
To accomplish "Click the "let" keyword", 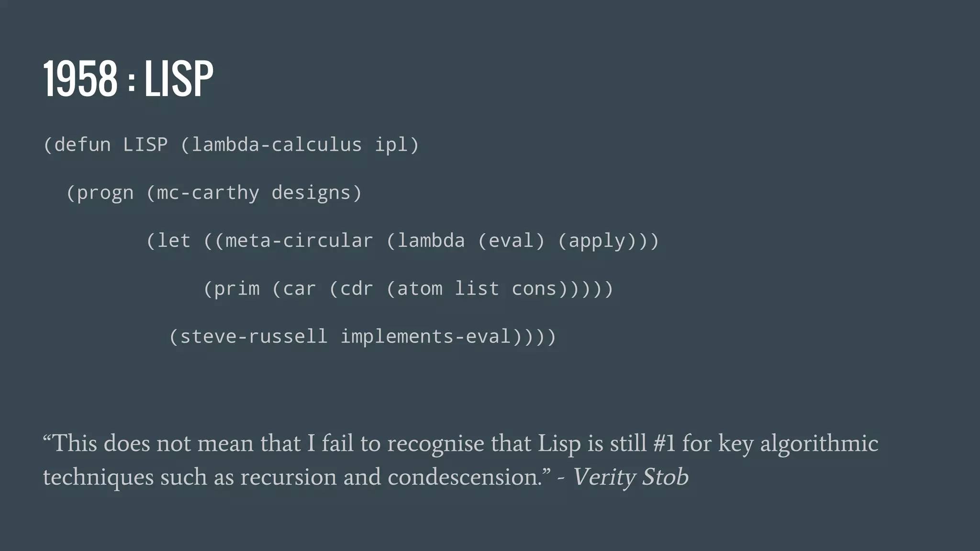I will pyautogui.click(x=174, y=241).
